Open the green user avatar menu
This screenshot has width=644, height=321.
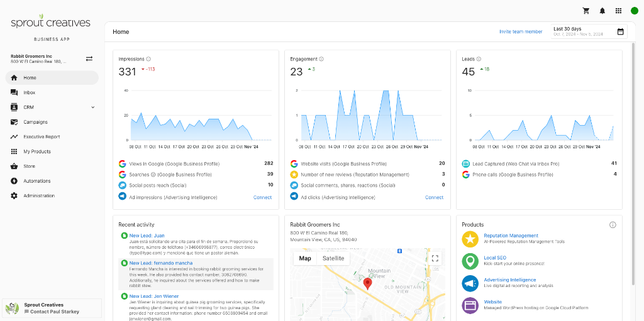(x=635, y=11)
